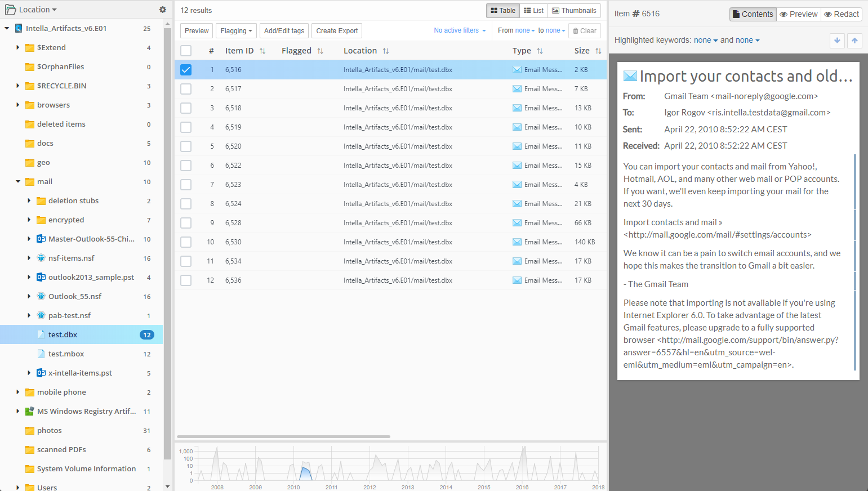
Task: Open the Flagging dropdown
Action: [x=236, y=31]
